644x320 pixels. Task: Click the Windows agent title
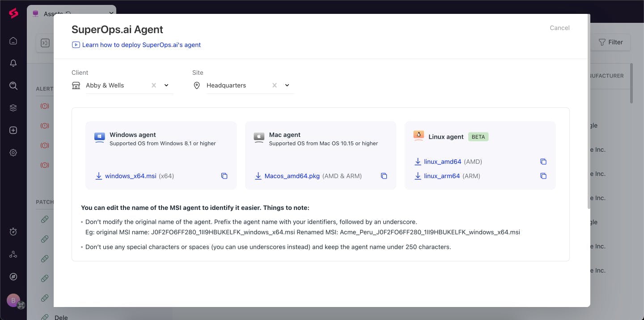click(133, 135)
